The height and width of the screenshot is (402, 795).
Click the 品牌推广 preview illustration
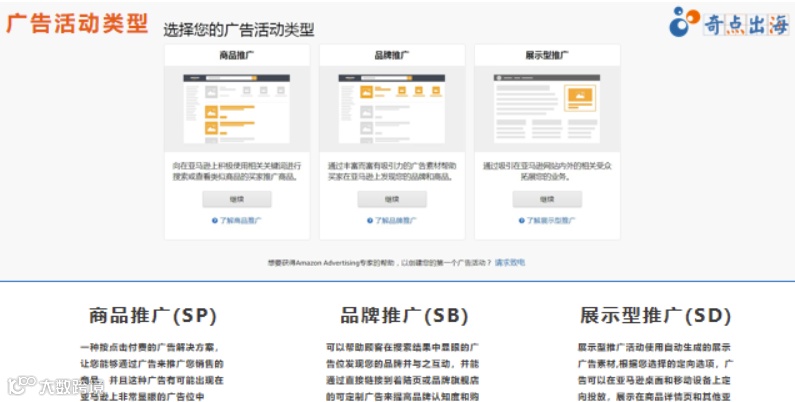coord(392,109)
